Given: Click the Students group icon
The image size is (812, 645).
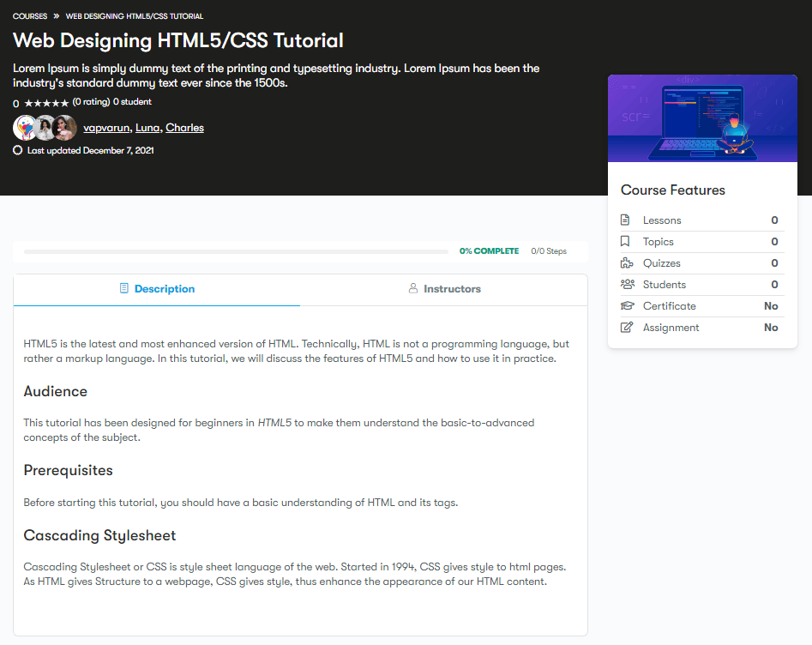Looking at the screenshot, I should pos(627,285).
